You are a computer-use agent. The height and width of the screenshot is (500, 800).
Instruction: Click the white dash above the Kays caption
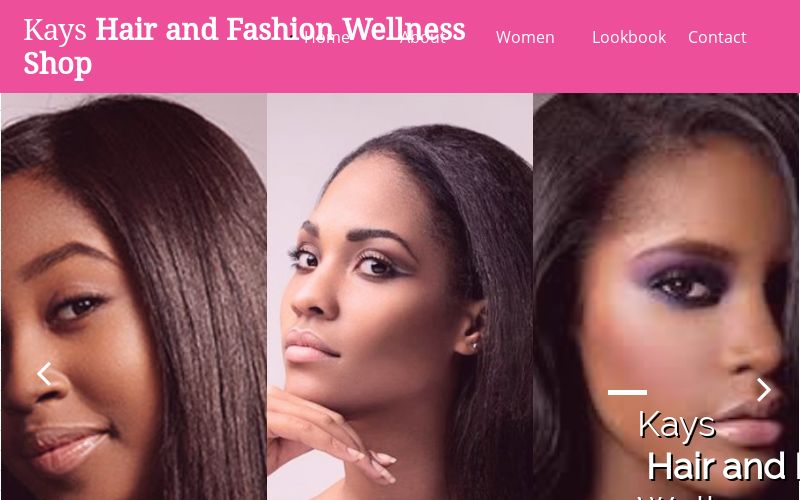[628, 392]
